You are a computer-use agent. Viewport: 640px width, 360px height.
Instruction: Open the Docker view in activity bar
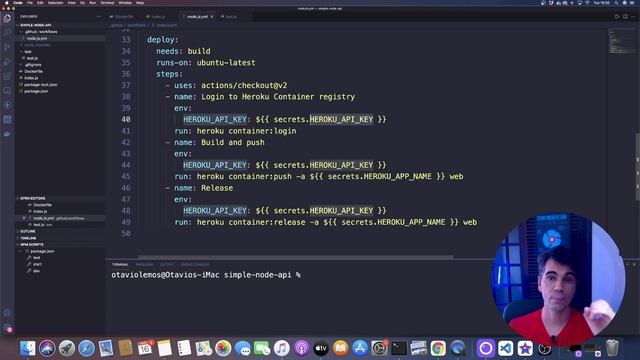point(7,134)
